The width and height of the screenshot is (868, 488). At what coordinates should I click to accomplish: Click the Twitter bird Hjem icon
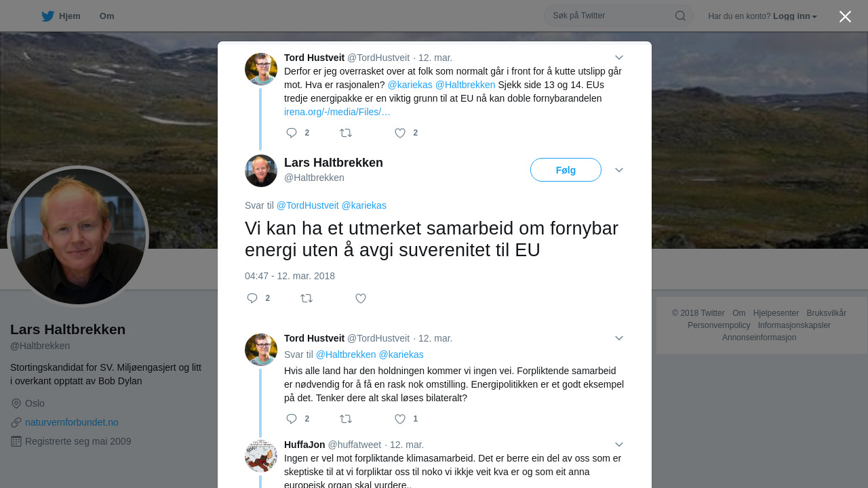tap(47, 16)
